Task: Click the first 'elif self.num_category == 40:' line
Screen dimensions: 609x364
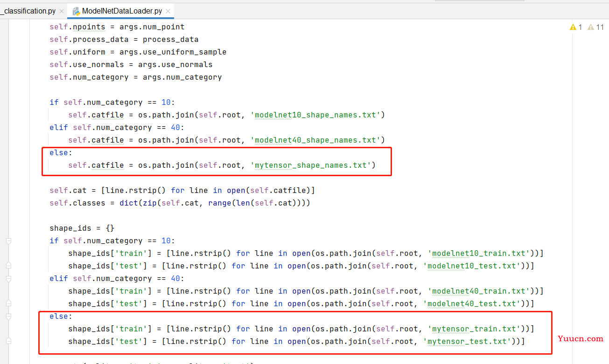Action: pos(117,128)
